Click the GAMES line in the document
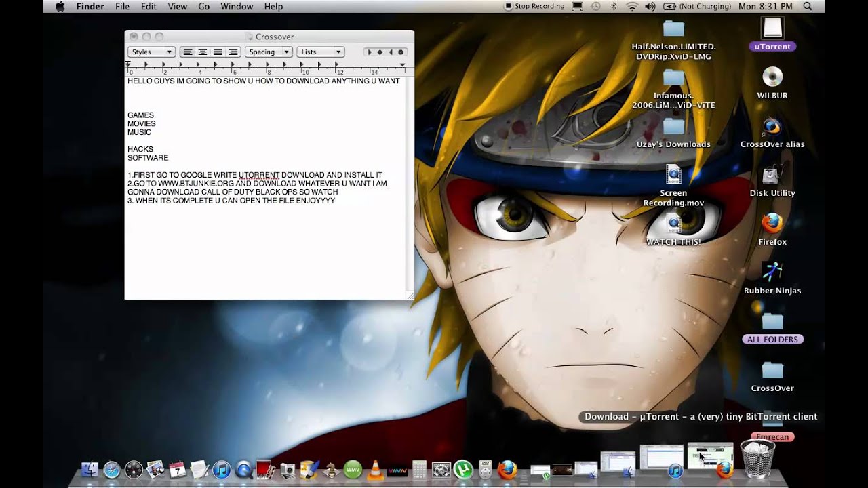Screen dimensions: 868x488 click(x=141, y=115)
